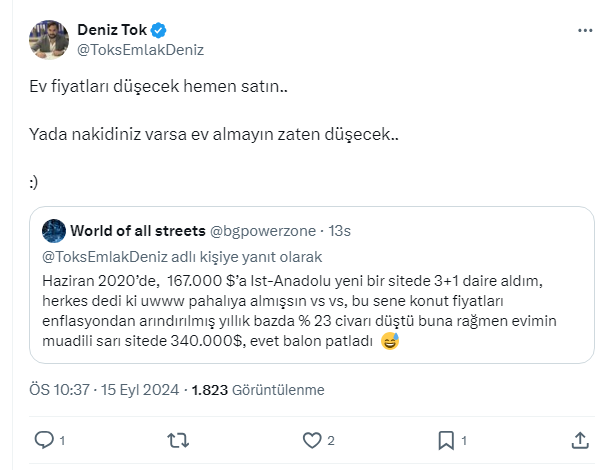View the 1.823 Görüntülenme count
Viewport: 600px width, 470px height.
point(258,390)
